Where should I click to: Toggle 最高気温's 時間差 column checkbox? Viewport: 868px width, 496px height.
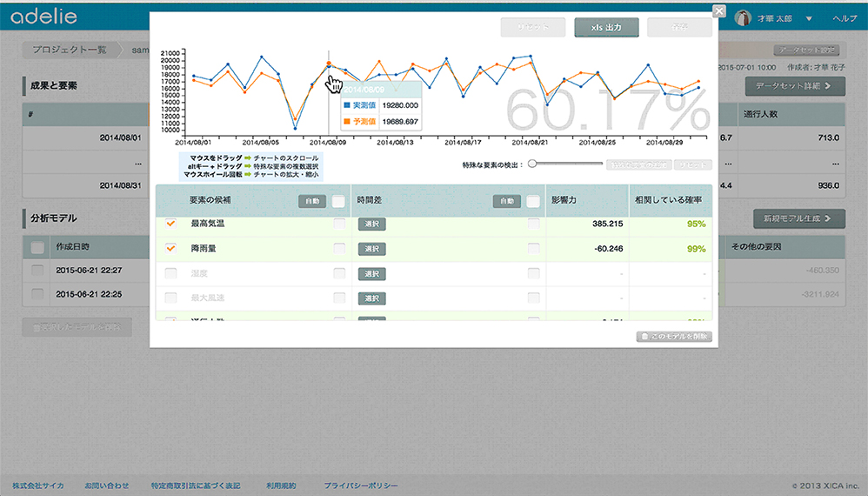(x=533, y=224)
